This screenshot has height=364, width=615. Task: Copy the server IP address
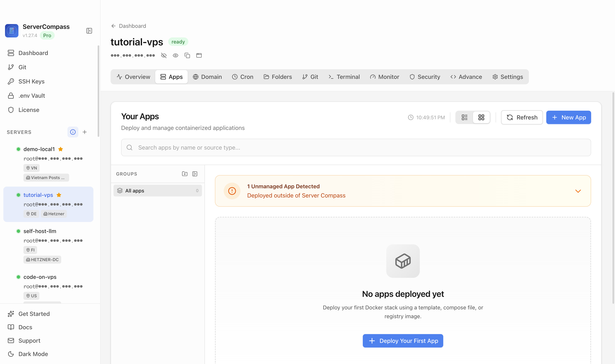(x=187, y=55)
